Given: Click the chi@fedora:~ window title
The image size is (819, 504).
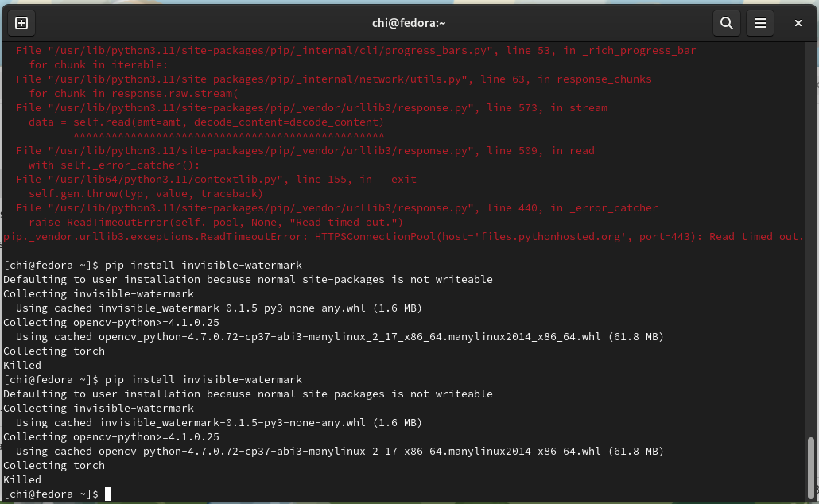Looking at the screenshot, I should (409, 23).
